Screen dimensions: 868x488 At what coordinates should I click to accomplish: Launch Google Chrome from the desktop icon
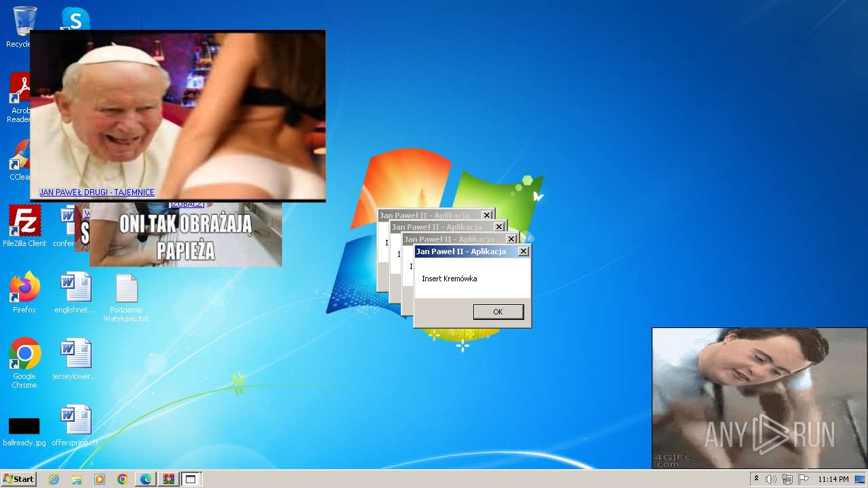click(x=24, y=363)
